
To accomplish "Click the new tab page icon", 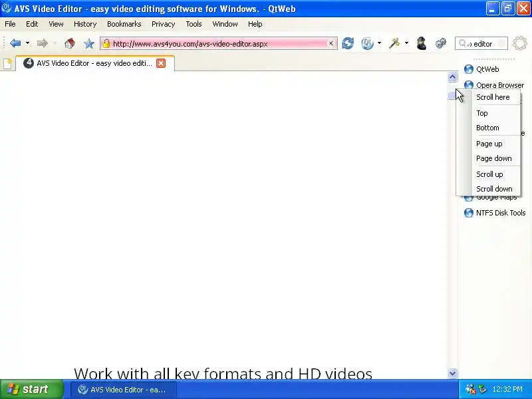I will point(7,63).
